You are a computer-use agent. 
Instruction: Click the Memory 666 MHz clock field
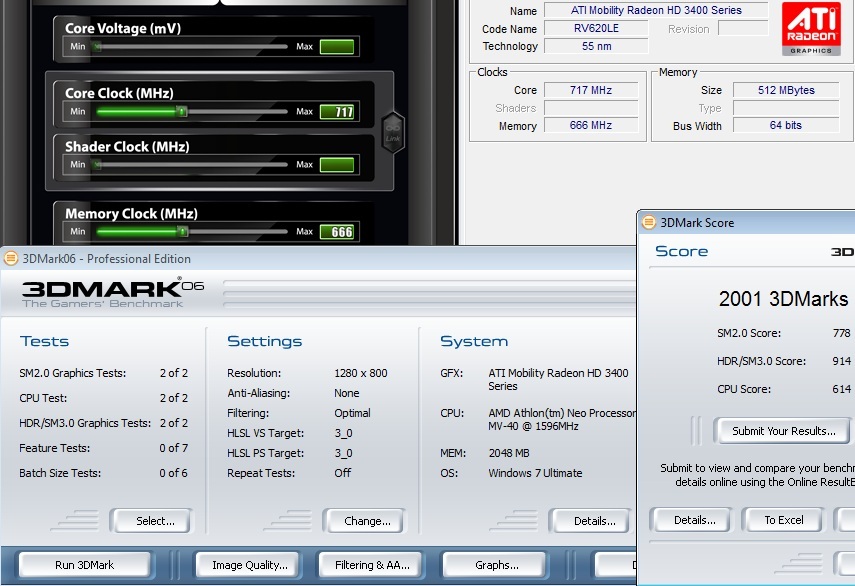591,125
